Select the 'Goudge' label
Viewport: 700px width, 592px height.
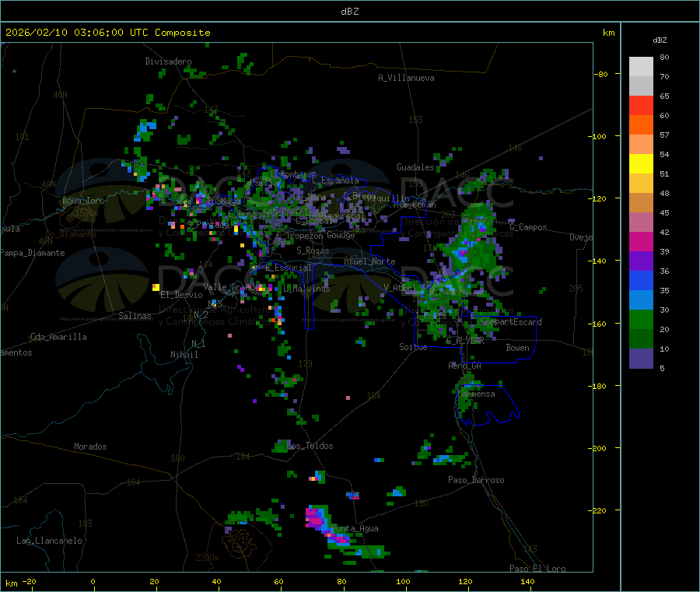[341, 235]
